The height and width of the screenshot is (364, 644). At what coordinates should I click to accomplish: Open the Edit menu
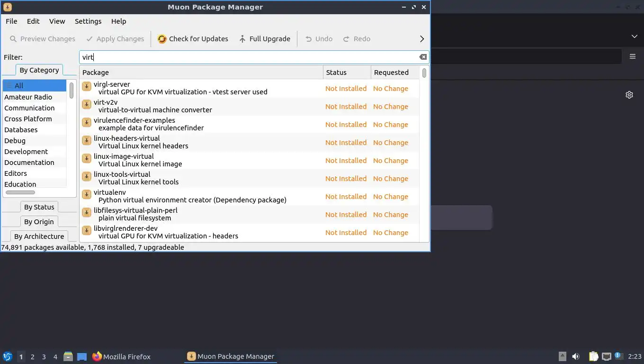pyautogui.click(x=33, y=21)
